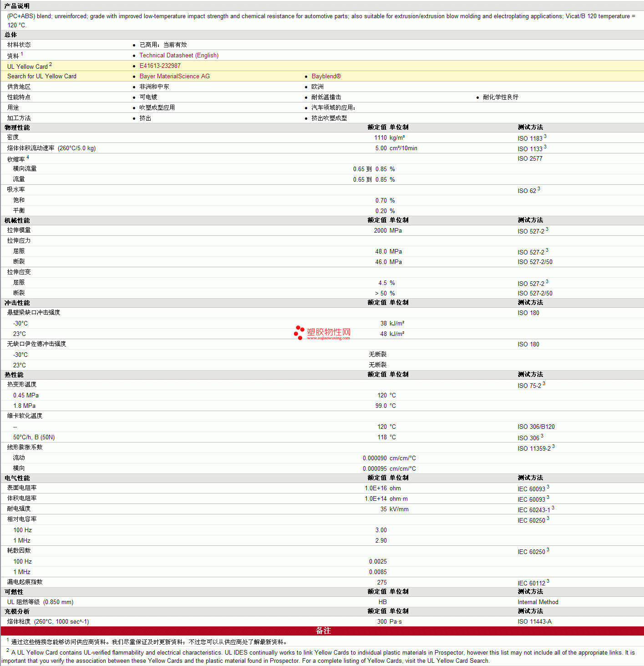The height and width of the screenshot is (666, 644).
Task: Click the 挤出吹塑成型 processing entry
Action: click(329, 118)
